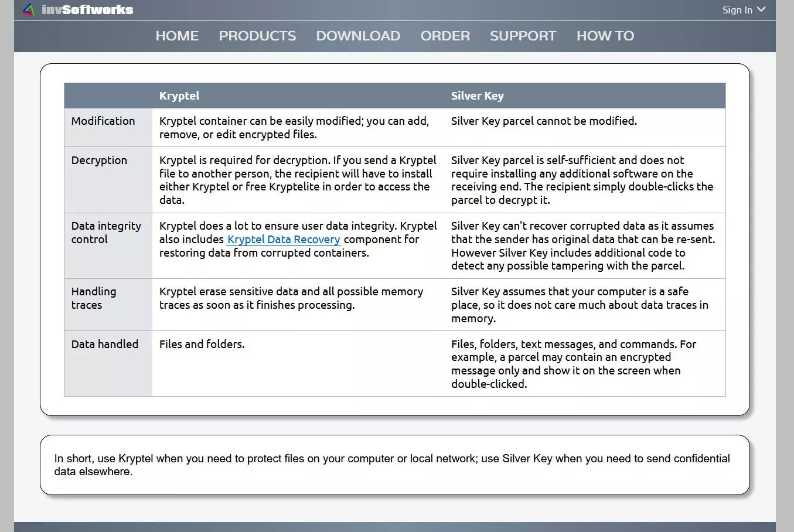Open the PRODUCTS menu
794x532 pixels.
257,36
